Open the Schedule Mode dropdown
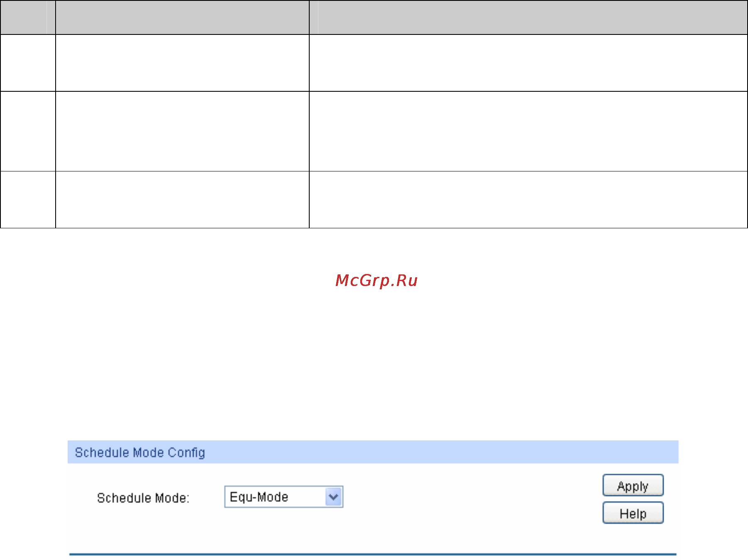The image size is (748, 560). 284,497
